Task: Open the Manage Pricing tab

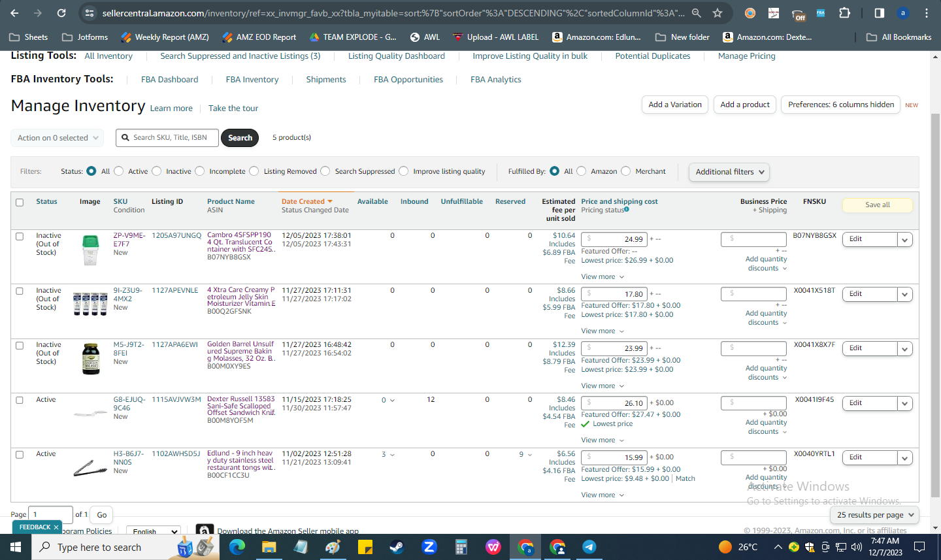Action: click(747, 56)
